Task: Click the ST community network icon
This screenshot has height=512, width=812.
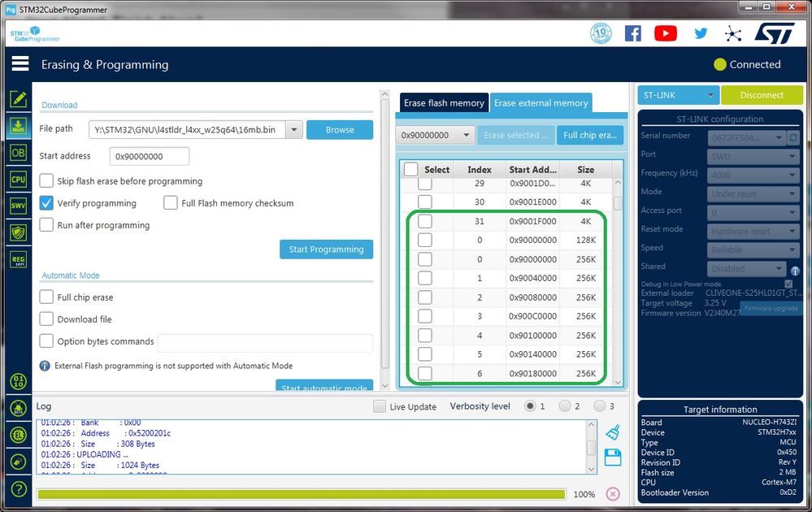Action: (733, 34)
